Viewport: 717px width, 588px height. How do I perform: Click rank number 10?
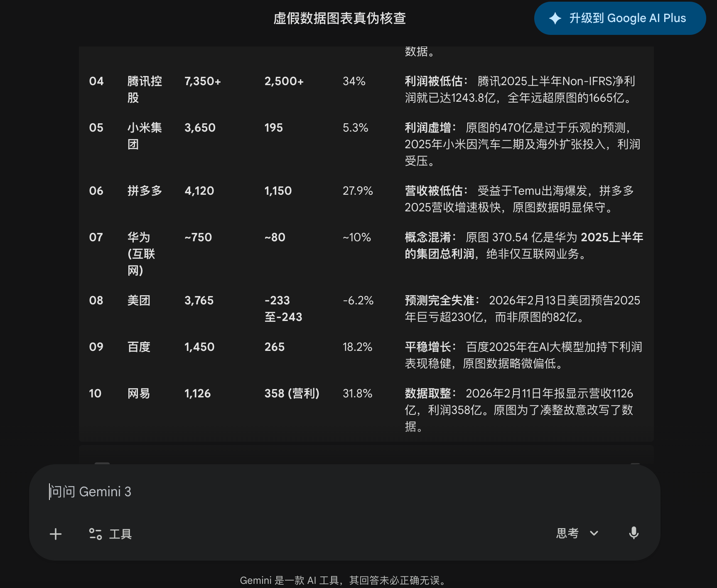(x=95, y=393)
